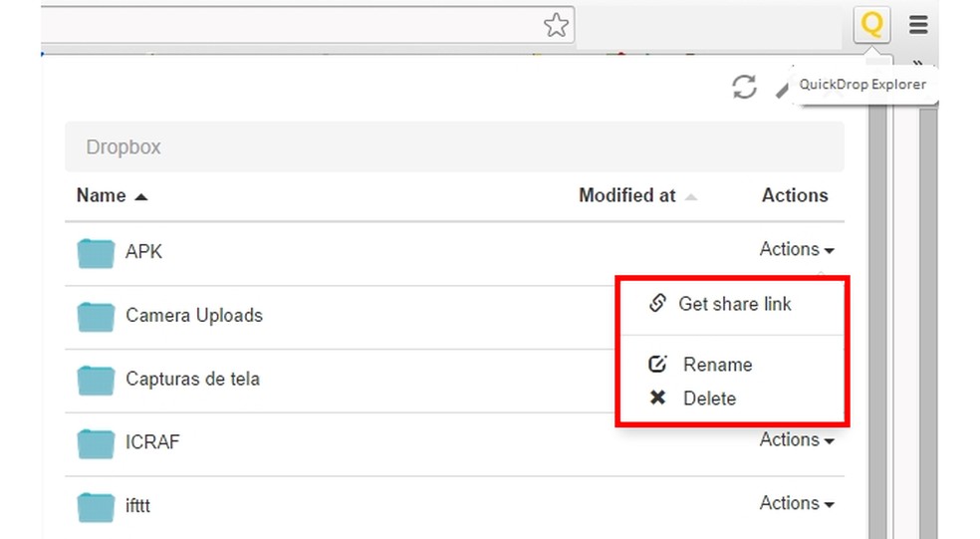980x539 pixels.
Task: Choose Rename in the actions menu
Action: point(716,365)
